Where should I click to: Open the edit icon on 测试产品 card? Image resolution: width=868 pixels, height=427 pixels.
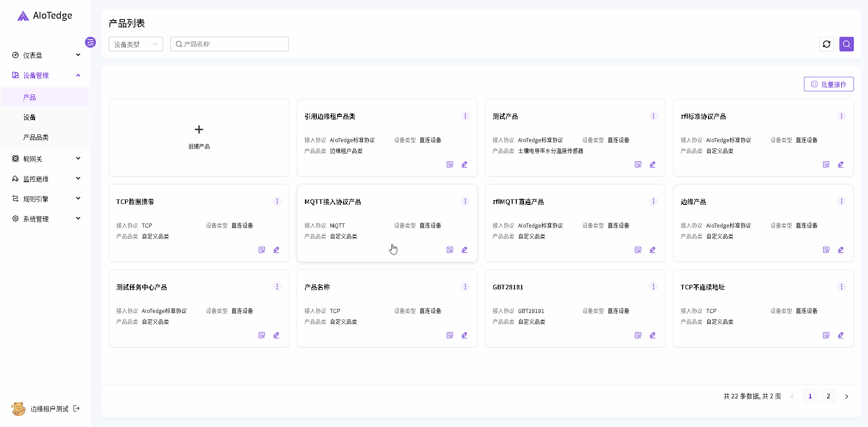pos(652,164)
